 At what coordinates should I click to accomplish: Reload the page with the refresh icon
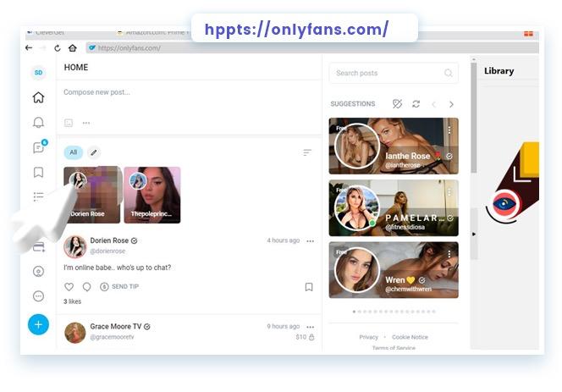58,48
